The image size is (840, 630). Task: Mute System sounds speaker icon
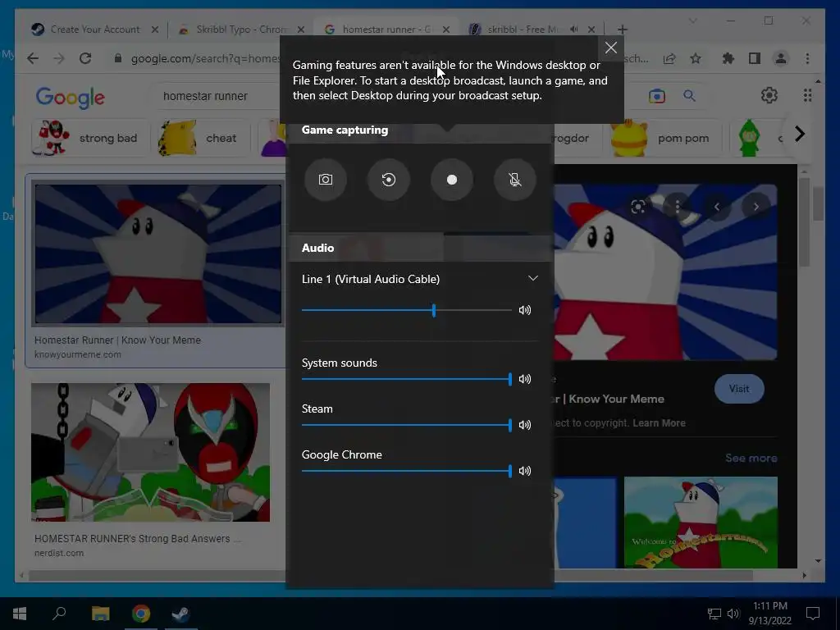(x=525, y=379)
